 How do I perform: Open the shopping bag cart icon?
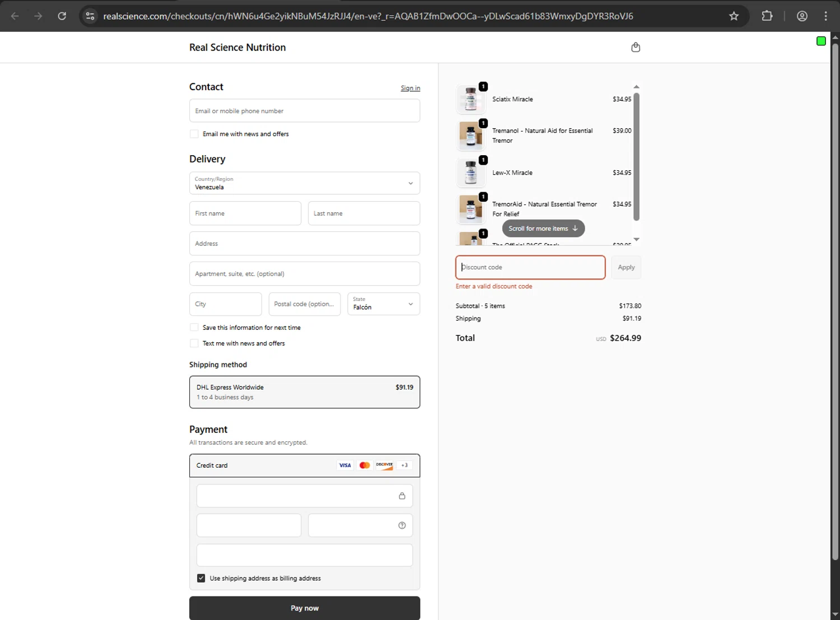click(636, 48)
